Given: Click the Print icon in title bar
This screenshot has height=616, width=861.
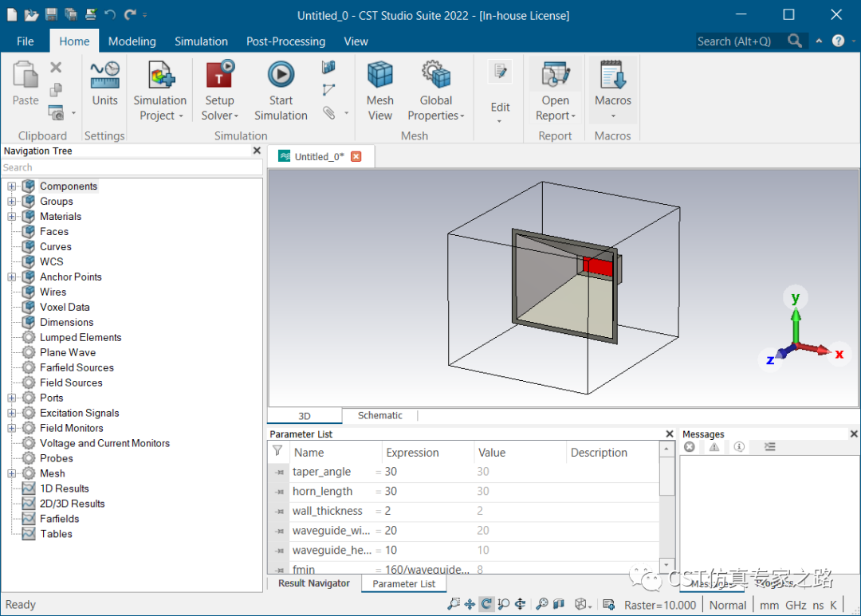Looking at the screenshot, I should click(x=91, y=15).
